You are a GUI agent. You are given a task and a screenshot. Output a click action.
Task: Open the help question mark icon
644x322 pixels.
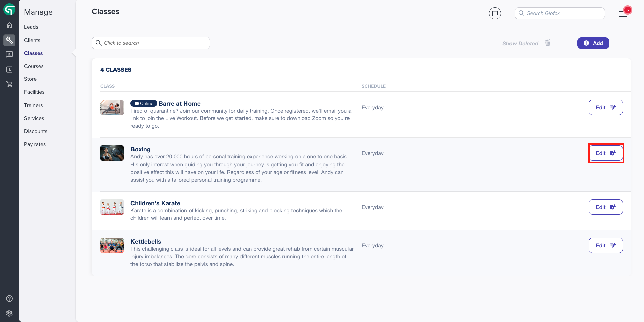[9, 298]
